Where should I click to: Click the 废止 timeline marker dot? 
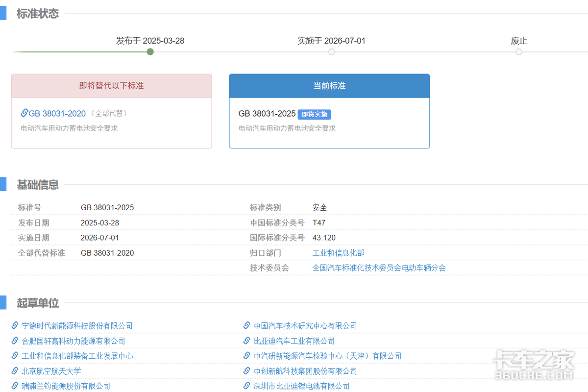[519, 51]
